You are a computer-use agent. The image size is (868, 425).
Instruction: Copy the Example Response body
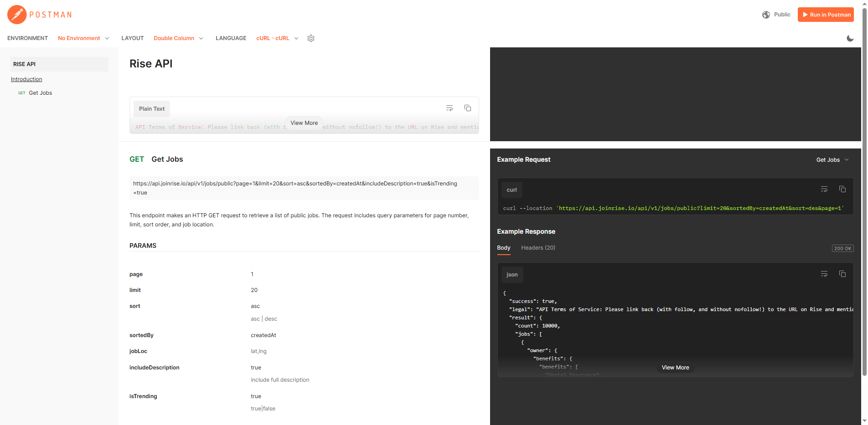click(842, 274)
